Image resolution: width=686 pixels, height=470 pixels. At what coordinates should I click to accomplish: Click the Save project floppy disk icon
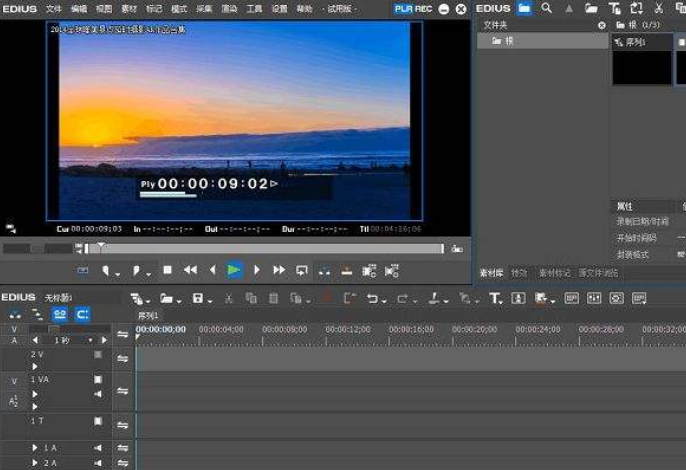(198, 298)
